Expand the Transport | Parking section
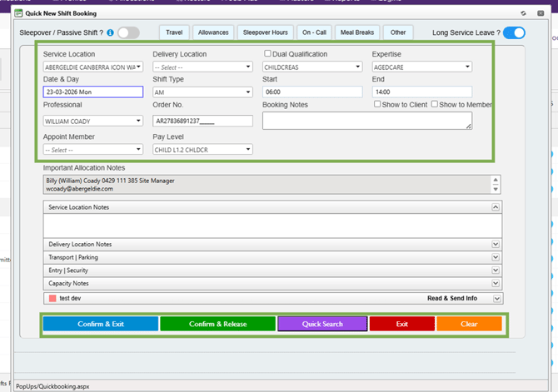This screenshot has width=558, height=392. pyautogui.click(x=496, y=257)
